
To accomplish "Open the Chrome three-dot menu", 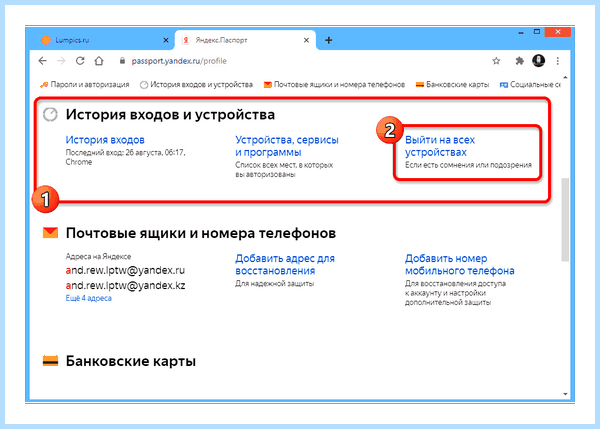I will coord(558,61).
